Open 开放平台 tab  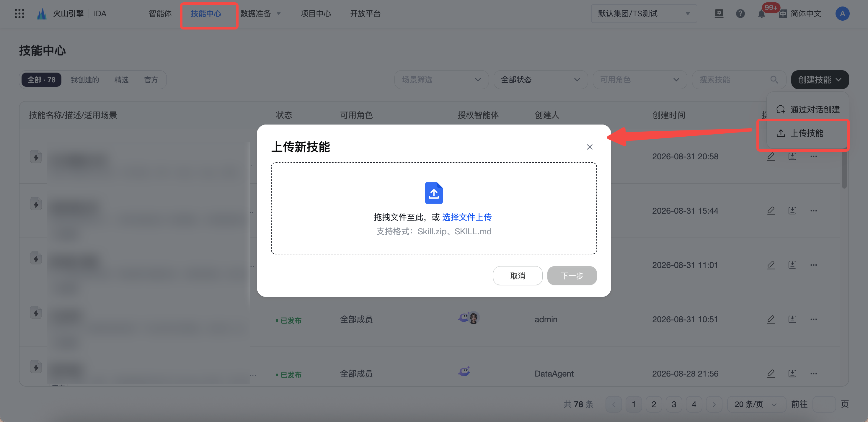click(x=365, y=14)
